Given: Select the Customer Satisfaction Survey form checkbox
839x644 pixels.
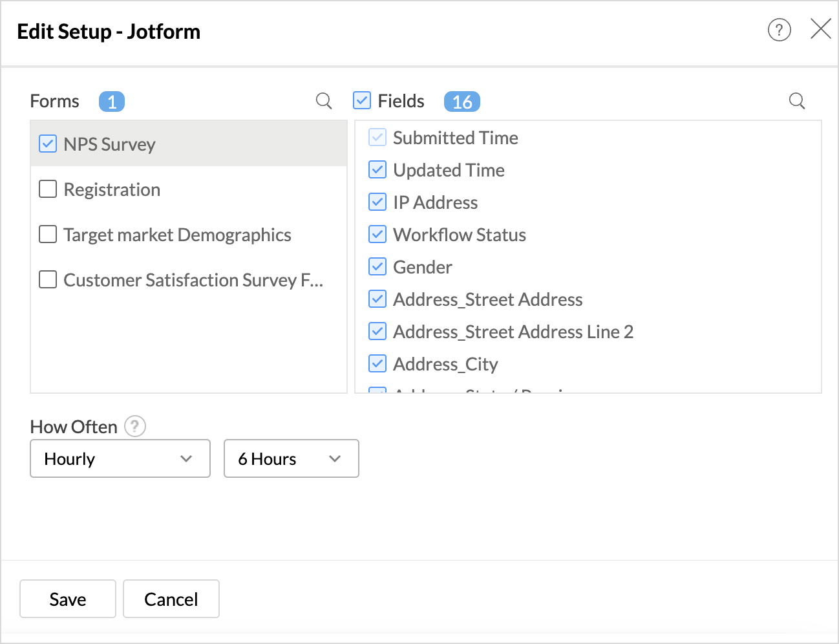Looking at the screenshot, I should (x=48, y=279).
